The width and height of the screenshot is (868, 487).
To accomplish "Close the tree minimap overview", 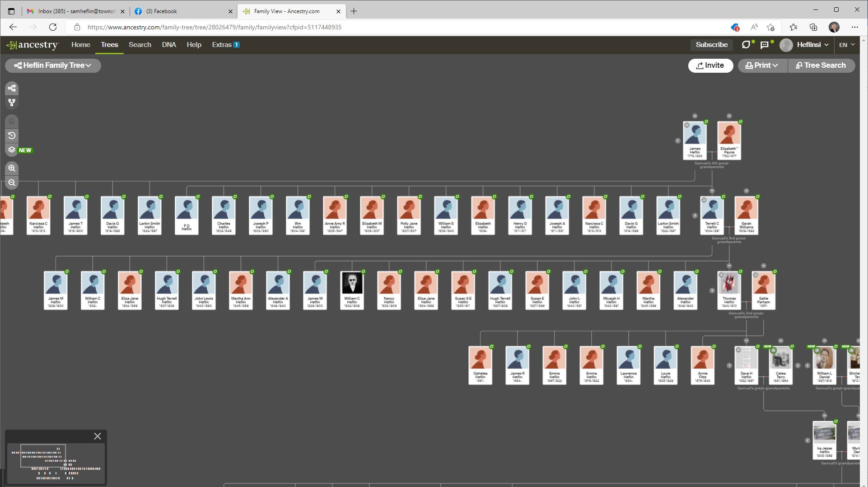I will pos(98,436).
